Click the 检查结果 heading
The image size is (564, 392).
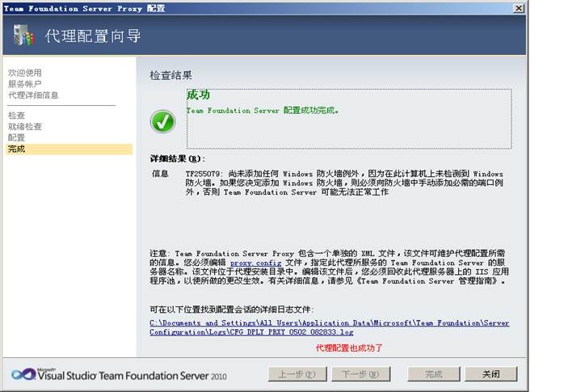click(170, 75)
